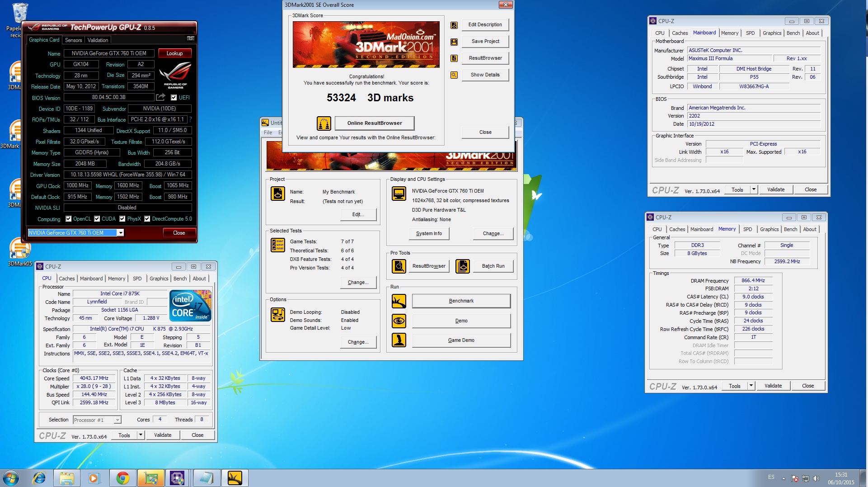The image size is (868, 487).
Task: Toggle the OpenCL checkbox
Action: click(x=69, y=219)
